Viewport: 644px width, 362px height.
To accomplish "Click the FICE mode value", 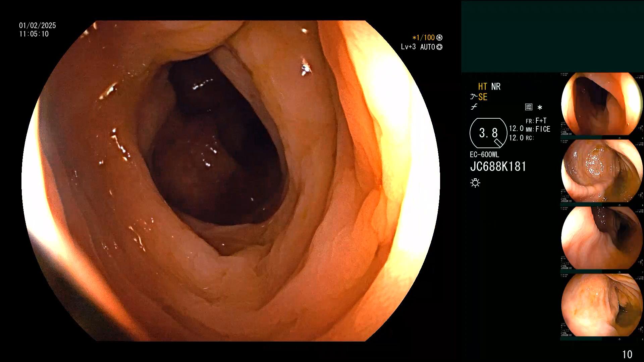I will (x=543, y=129).
